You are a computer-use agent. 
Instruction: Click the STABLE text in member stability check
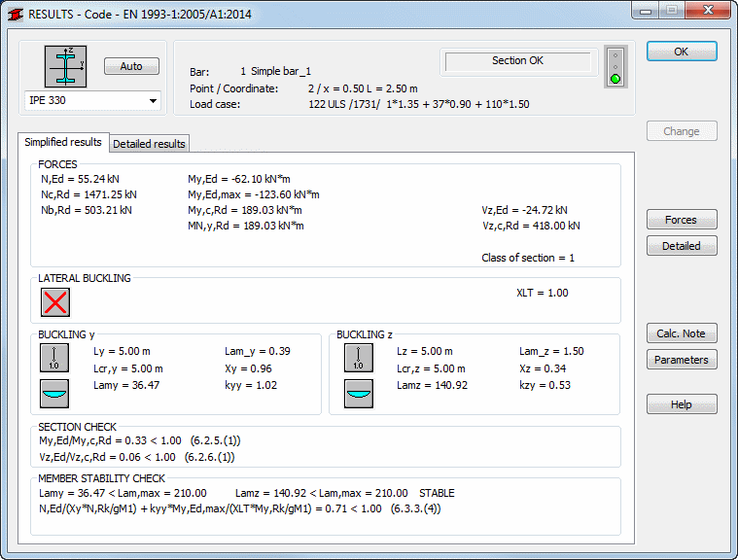coord(437,493)
